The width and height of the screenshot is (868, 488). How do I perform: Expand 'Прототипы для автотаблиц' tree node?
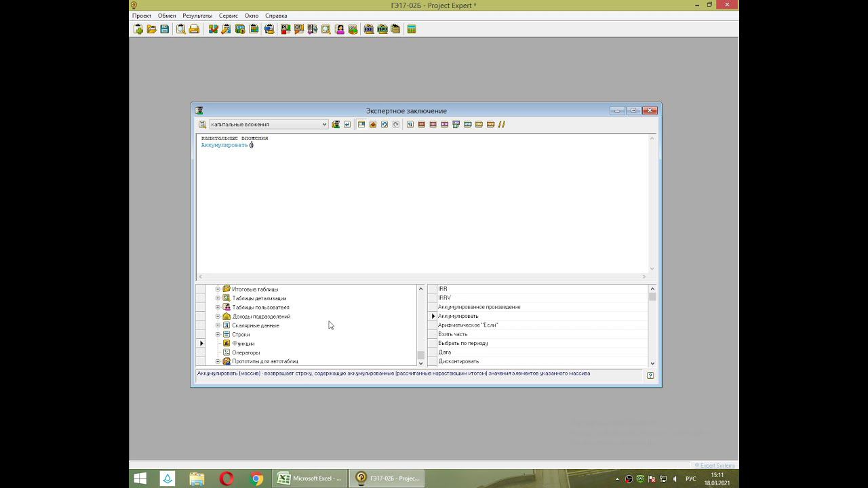(218, 361)
